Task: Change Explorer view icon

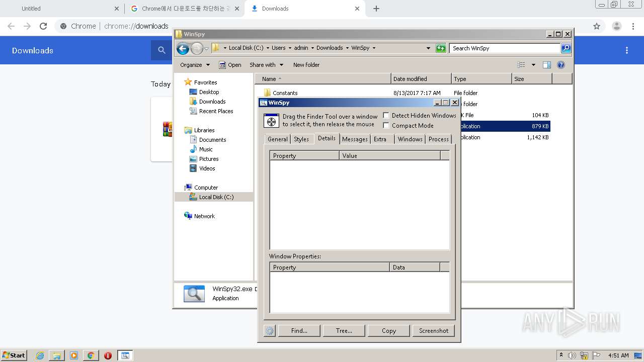Action: tap(521, 65)
